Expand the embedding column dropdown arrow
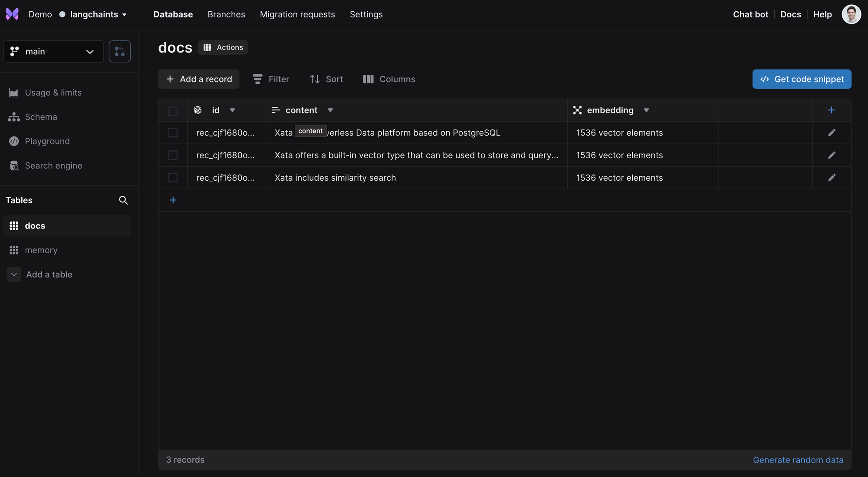This screenshot has width=868, height=477. [x=646, y=110]
